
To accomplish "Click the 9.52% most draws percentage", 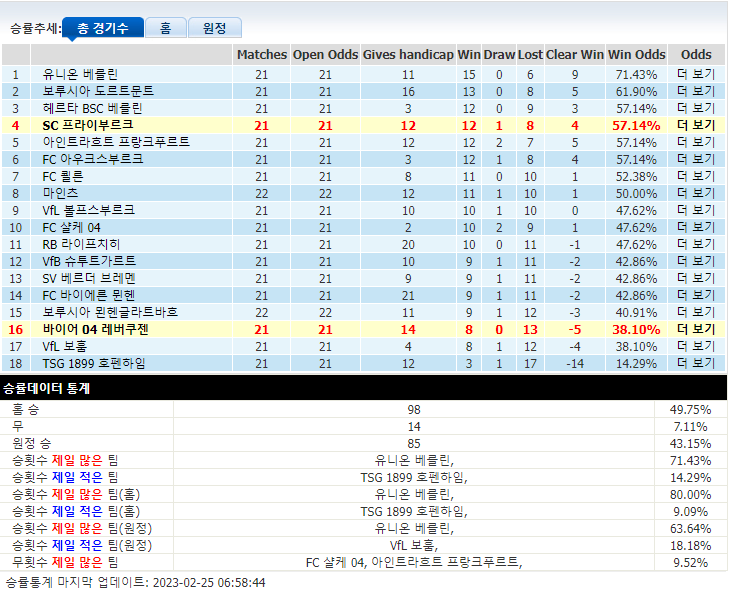I will 690,563.
